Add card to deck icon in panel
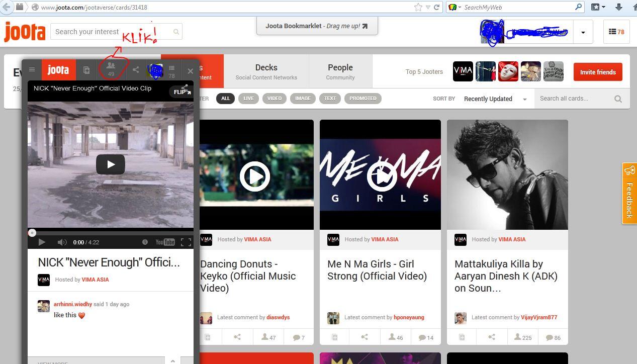Image resolution: width=637 pixels, height=364 pixels. 86,70
